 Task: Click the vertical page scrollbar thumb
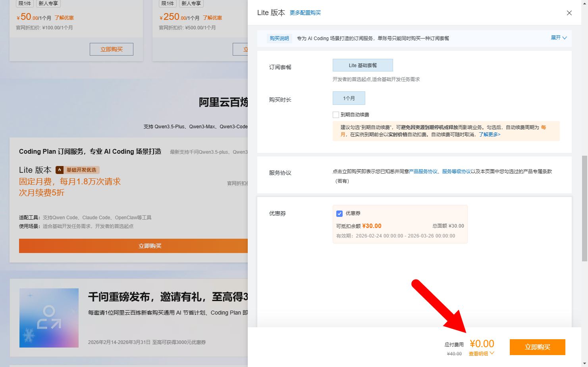click(584, 209)
